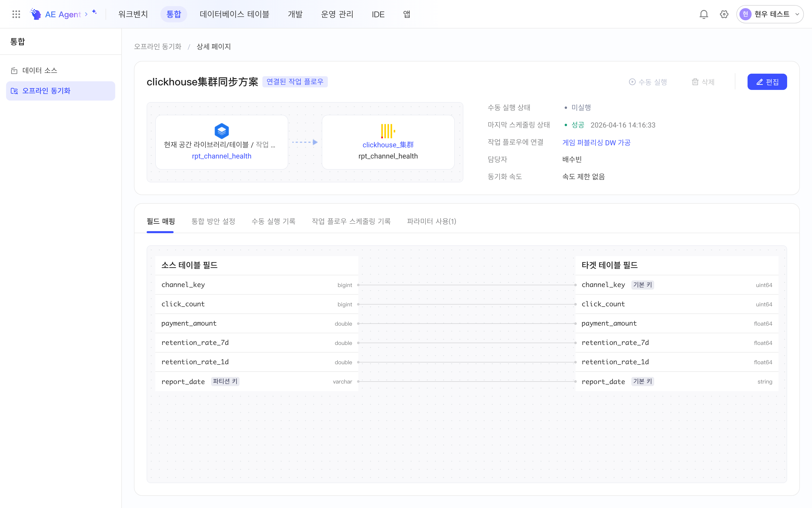Click the 삭제 button

703,82
